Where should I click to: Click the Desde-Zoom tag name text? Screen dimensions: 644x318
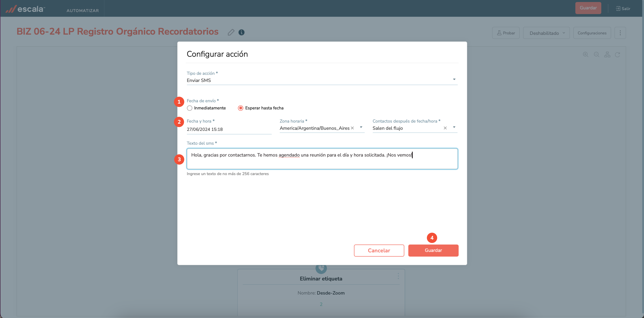pyautogui.click(x=330, y=293)
